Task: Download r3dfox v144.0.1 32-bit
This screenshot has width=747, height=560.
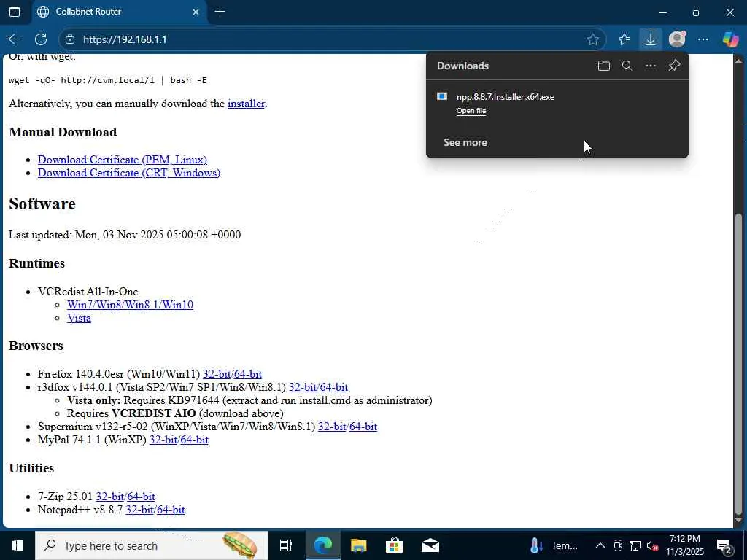Action: click(303, 387)
